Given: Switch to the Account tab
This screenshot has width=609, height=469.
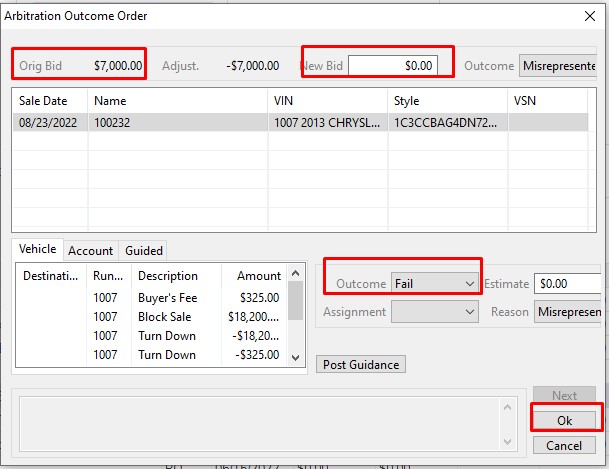Looking at the screenshot, I should tap(90, 251).
